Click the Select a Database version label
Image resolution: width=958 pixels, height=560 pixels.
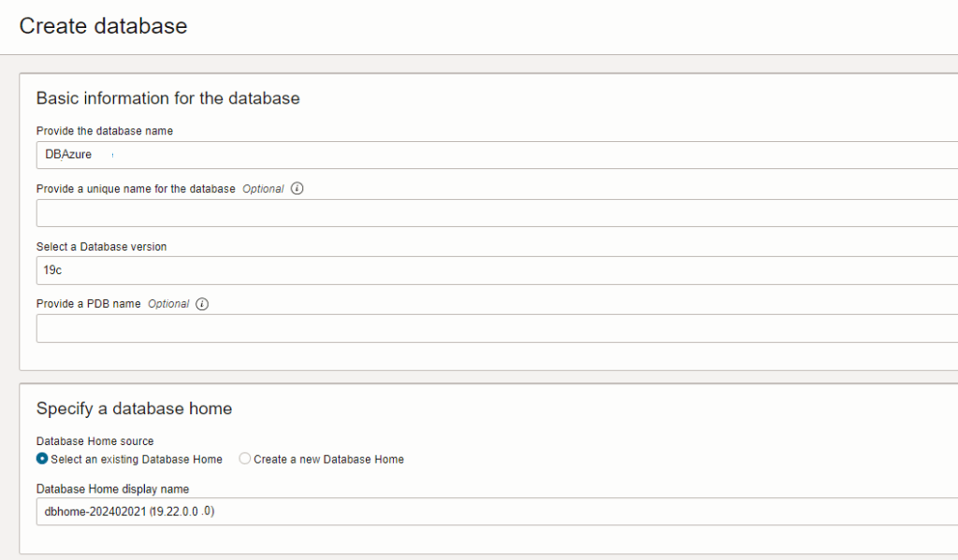pos(101,247)
